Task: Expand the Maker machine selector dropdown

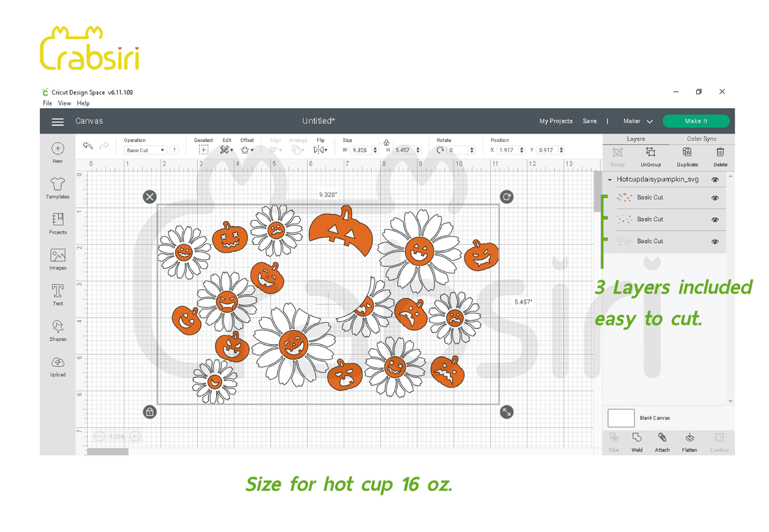Action: click(x=637, y=121)
